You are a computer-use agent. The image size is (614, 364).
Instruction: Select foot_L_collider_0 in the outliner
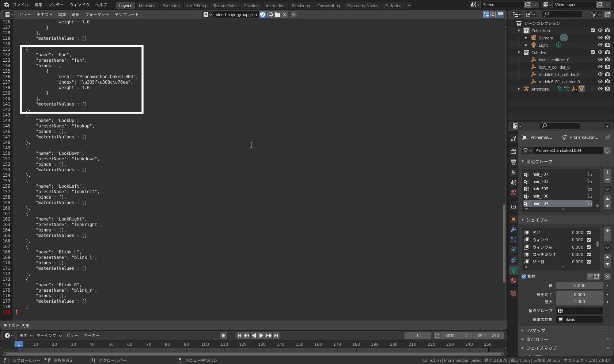pos(554,60)
